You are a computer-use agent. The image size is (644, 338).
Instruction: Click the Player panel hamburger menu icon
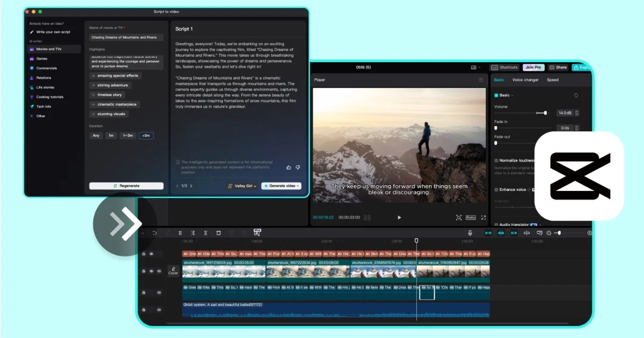click(481, 80)
